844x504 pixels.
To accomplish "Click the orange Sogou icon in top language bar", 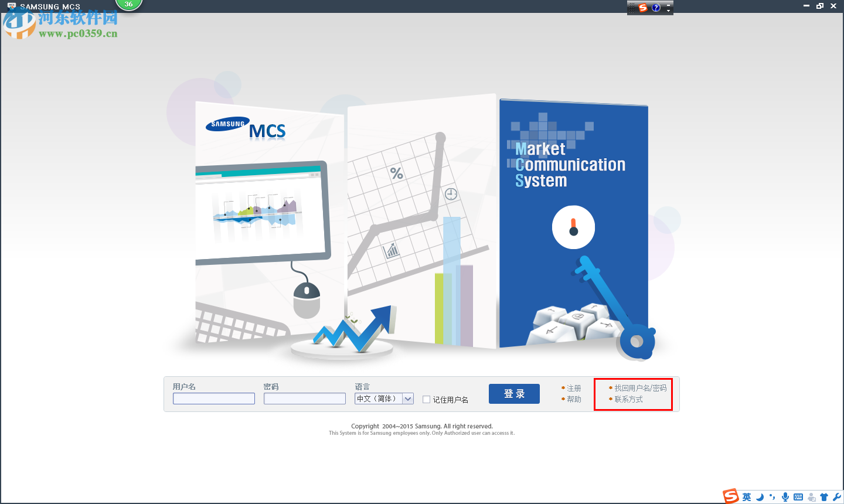I will 643,8.
